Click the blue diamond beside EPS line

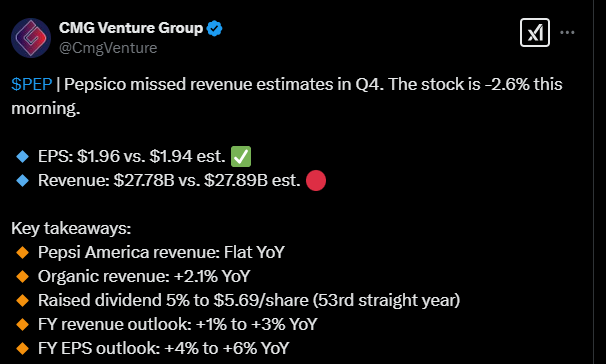point(22,156)
